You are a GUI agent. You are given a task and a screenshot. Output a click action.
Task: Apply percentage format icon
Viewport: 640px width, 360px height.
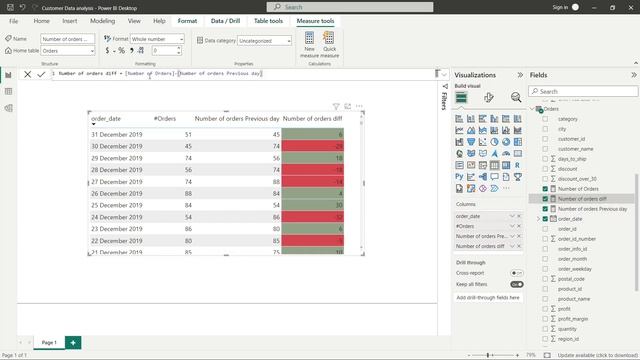pyautogui.click(x=121, y=51)
